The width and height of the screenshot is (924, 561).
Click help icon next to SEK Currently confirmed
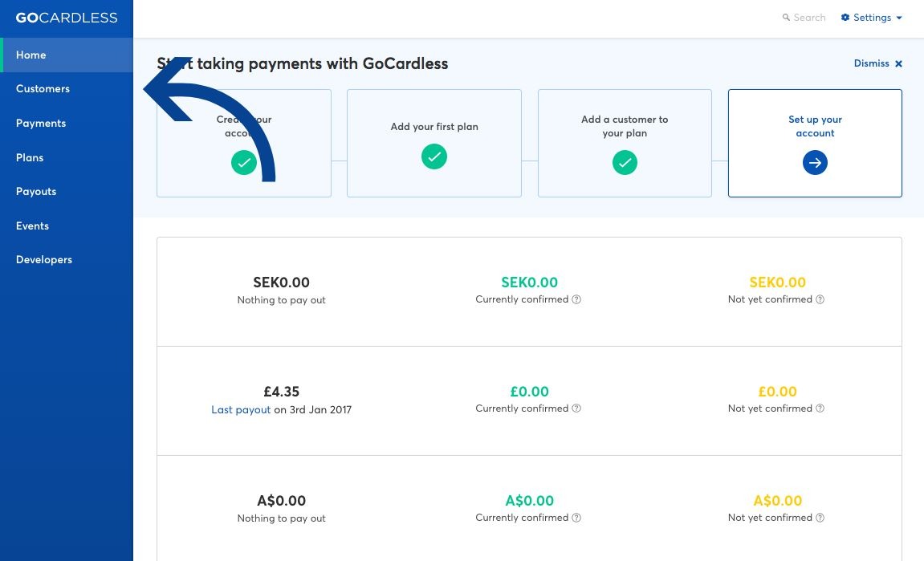click(x=576, y=299)
